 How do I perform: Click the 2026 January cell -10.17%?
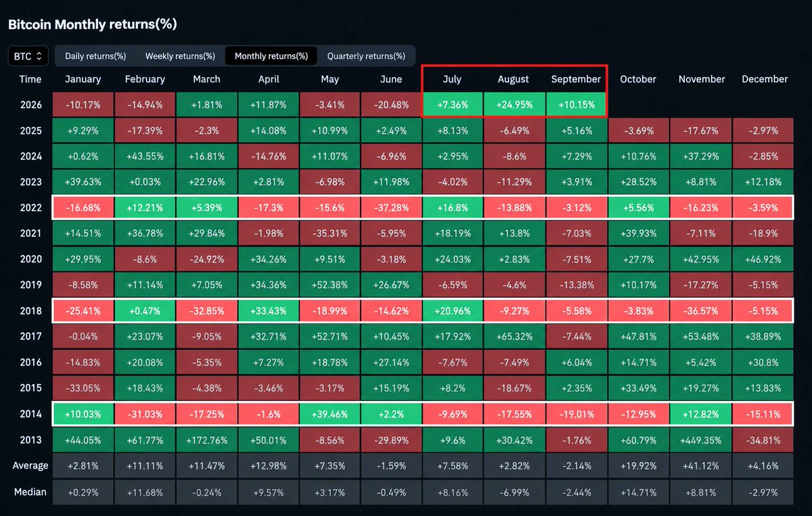click(x=83, y=105)
